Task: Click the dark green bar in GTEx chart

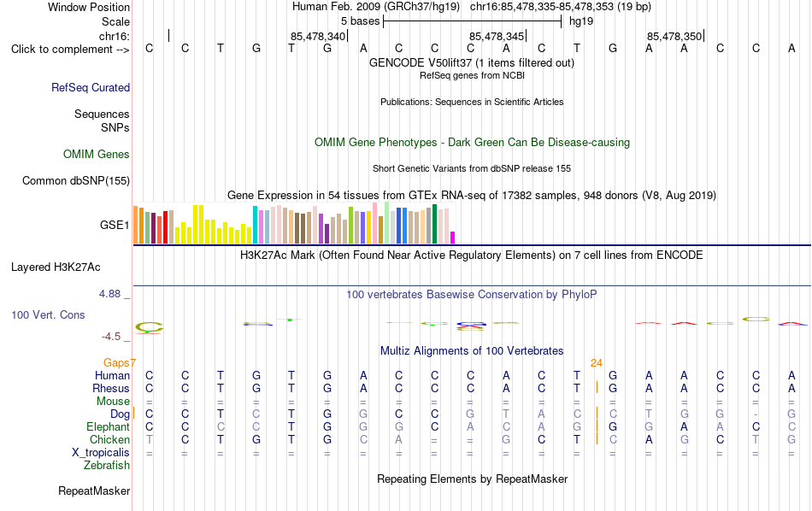Action: click(434, 224)
